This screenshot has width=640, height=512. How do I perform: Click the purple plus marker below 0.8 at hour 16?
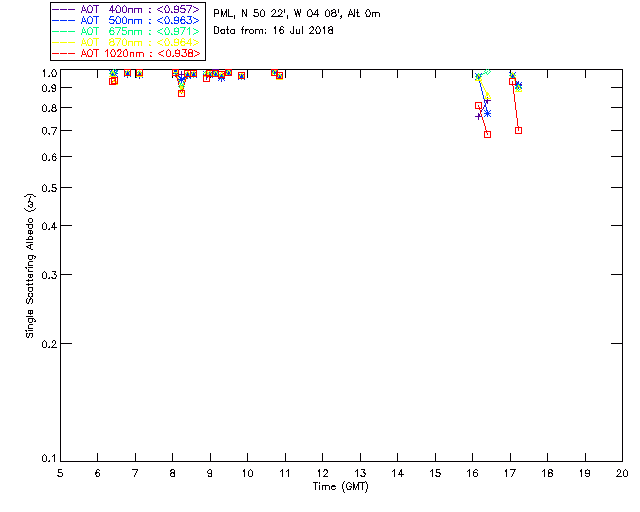tap(478, 116)
